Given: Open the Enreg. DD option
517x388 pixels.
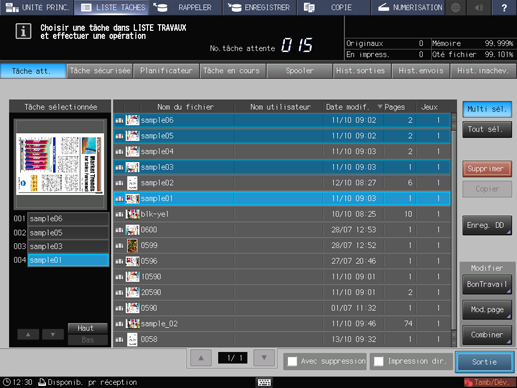Looking at the screenshot, I should click(x=487, y=225).
